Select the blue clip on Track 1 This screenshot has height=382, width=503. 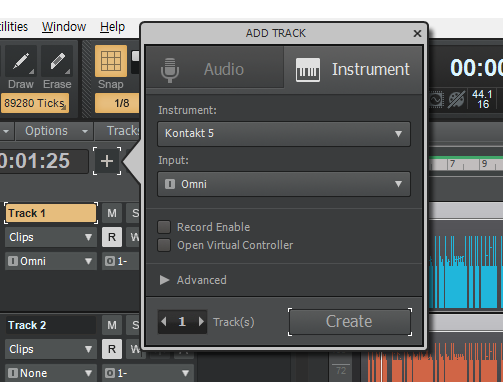[x=466, y=272]
